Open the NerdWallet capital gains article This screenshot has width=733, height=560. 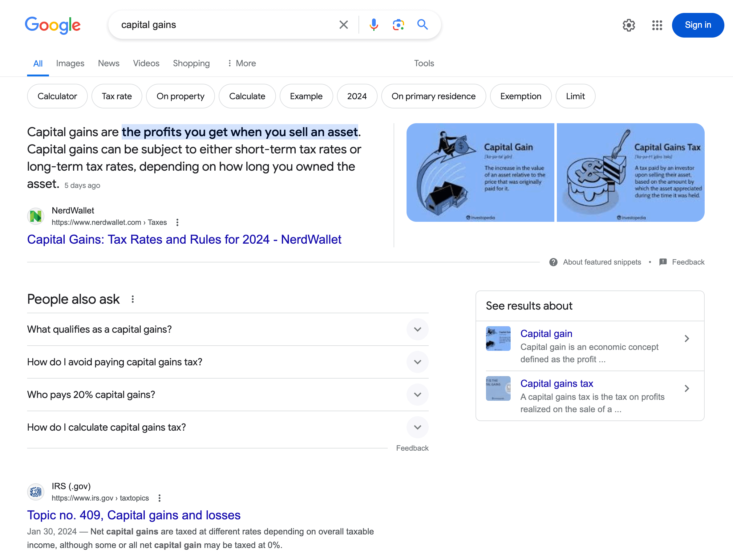click(x=184, y=239)
